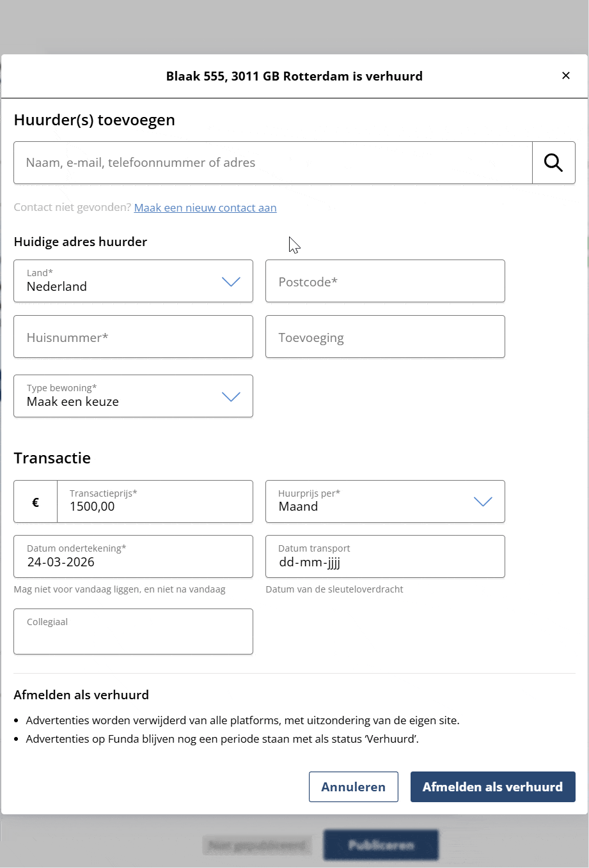This screenshot has height=868, width=589.
Task: Expand the Land dropdown chevron
Action: point(231,281)
